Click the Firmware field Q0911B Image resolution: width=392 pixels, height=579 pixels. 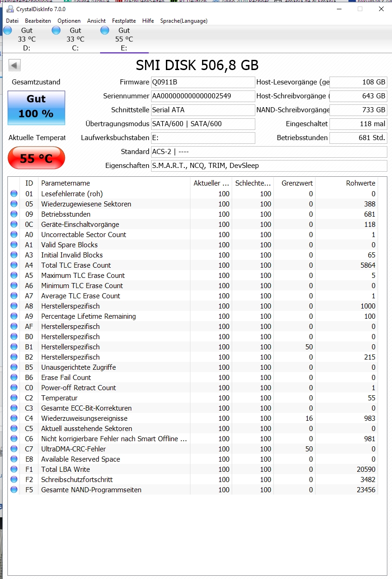click(203, 83)
